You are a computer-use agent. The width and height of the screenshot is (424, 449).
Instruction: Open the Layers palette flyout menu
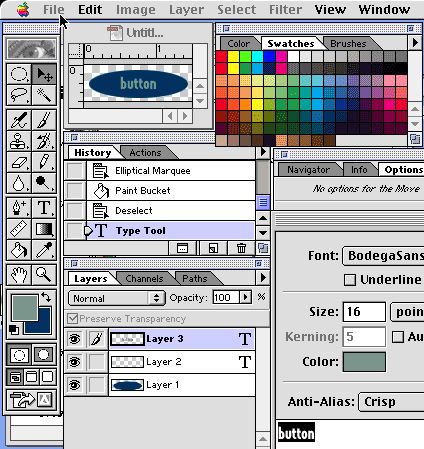click(x=263, y=278)
